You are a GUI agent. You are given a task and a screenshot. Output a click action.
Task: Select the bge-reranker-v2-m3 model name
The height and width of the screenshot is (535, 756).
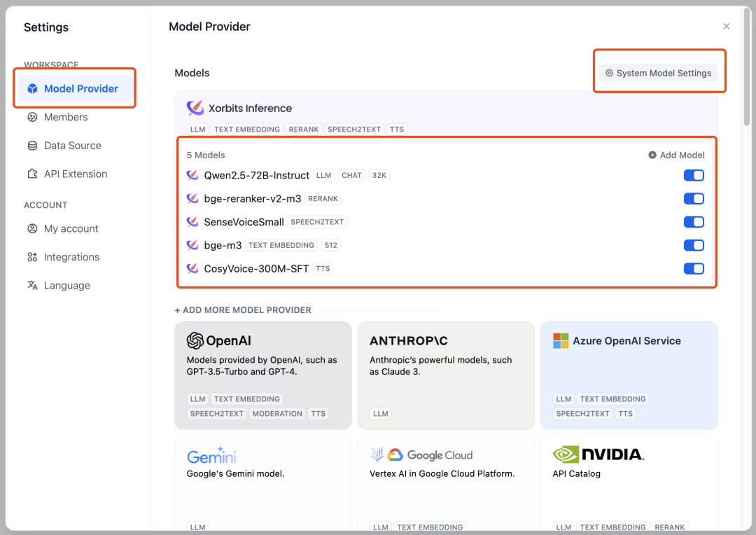253,199
